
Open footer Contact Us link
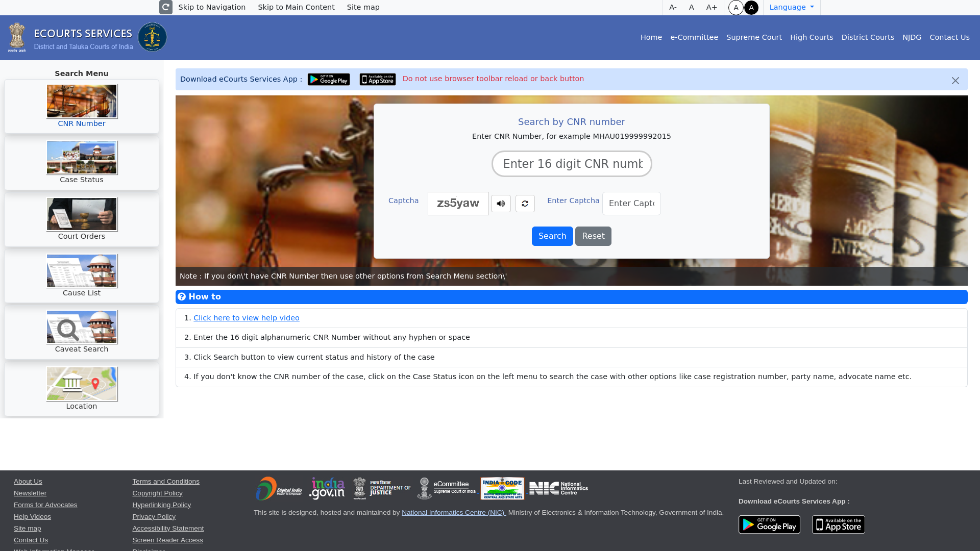click(31, 540)
